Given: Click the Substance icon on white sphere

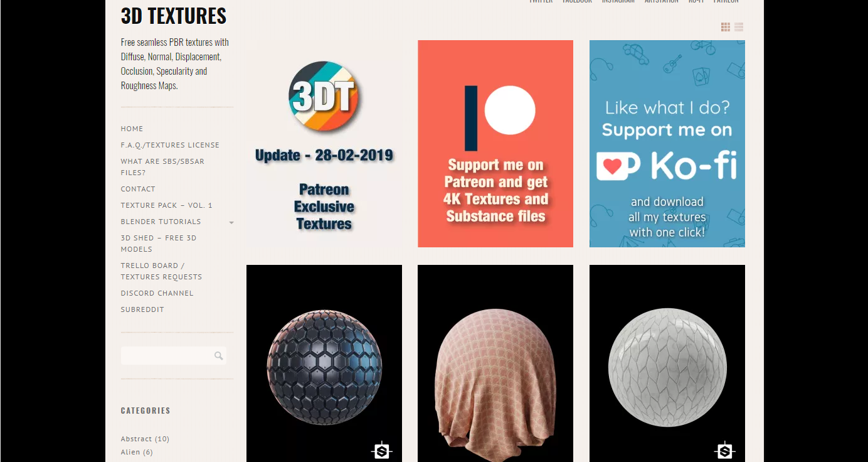Looking at the screenshot, I should pos(724,450).
